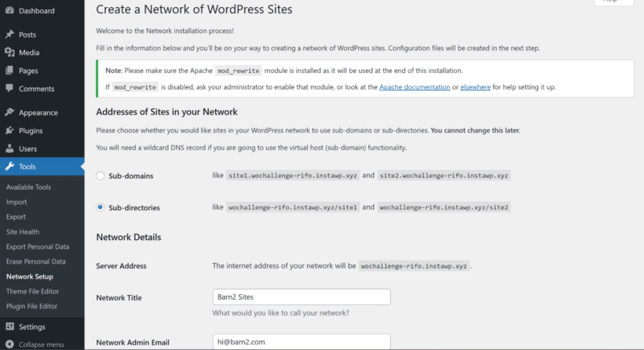This screenshot has width=644, height=350.
Task: Click the server address wochallenge-rifo.instawp.xyz code
Action: [414, 266]
